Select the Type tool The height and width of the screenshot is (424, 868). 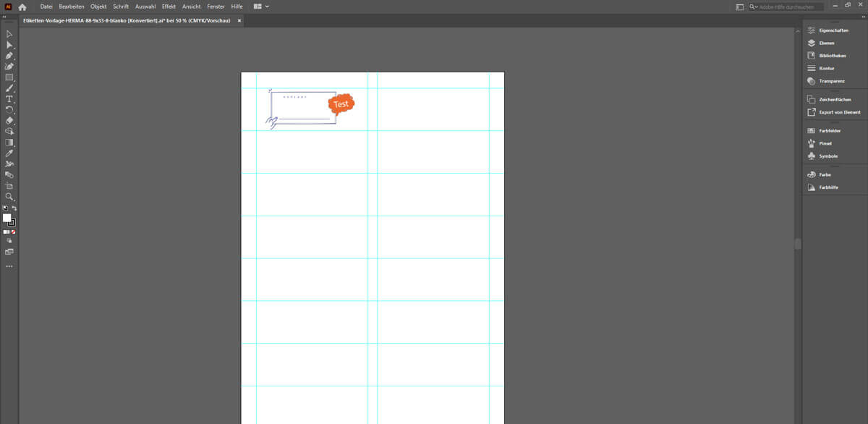pos(9,98)
